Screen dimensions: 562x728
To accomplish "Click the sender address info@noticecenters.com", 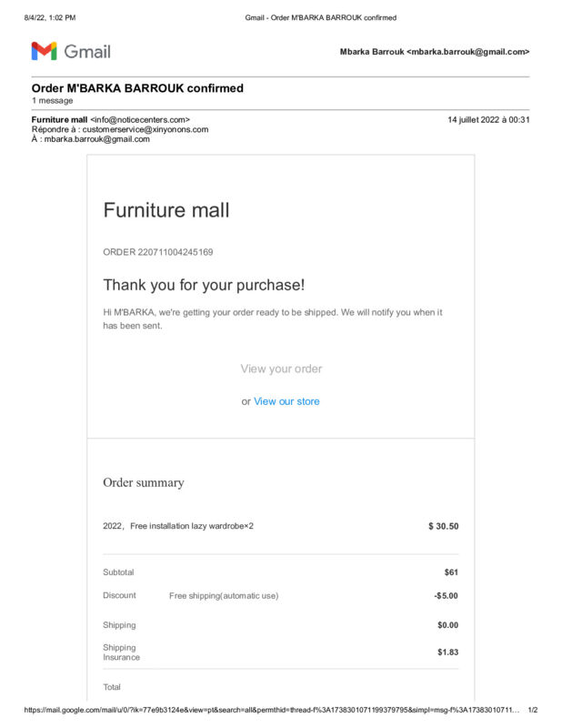I will (x=140, y=120).
